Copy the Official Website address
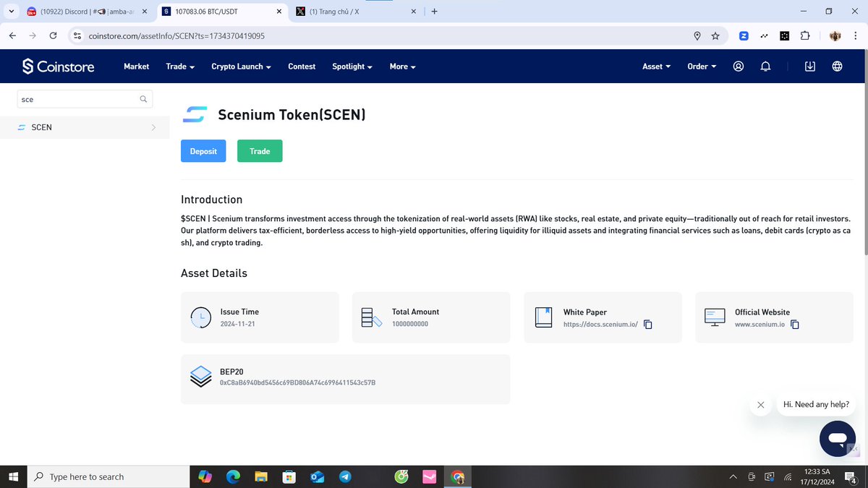868x488 pixels. point(795,325)
